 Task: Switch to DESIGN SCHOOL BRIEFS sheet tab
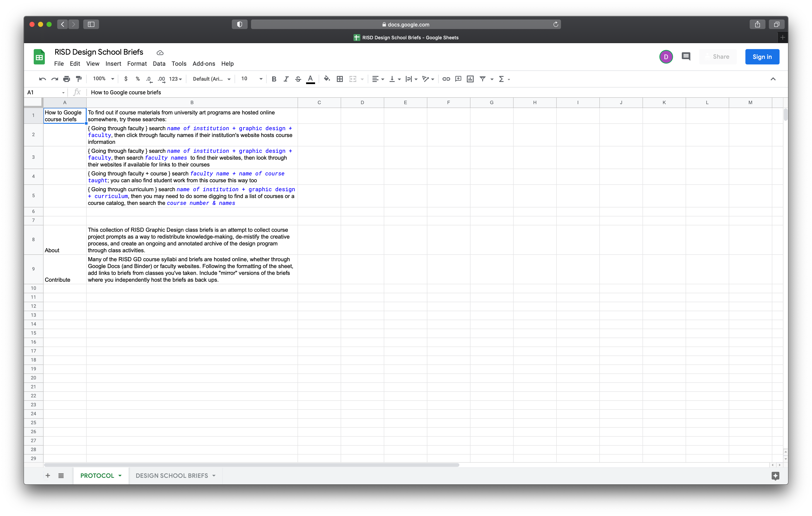(175, 475)
